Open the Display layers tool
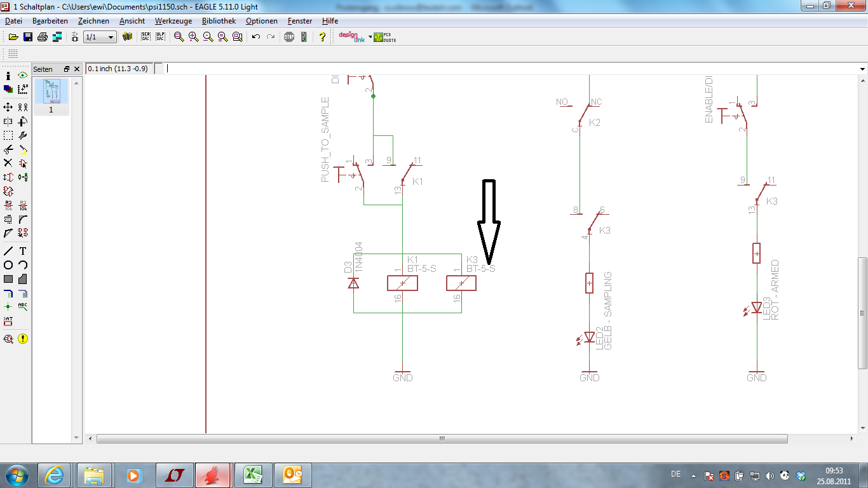Image resolution: width=868 pixels, height=488 pixels. pos(8,89)
